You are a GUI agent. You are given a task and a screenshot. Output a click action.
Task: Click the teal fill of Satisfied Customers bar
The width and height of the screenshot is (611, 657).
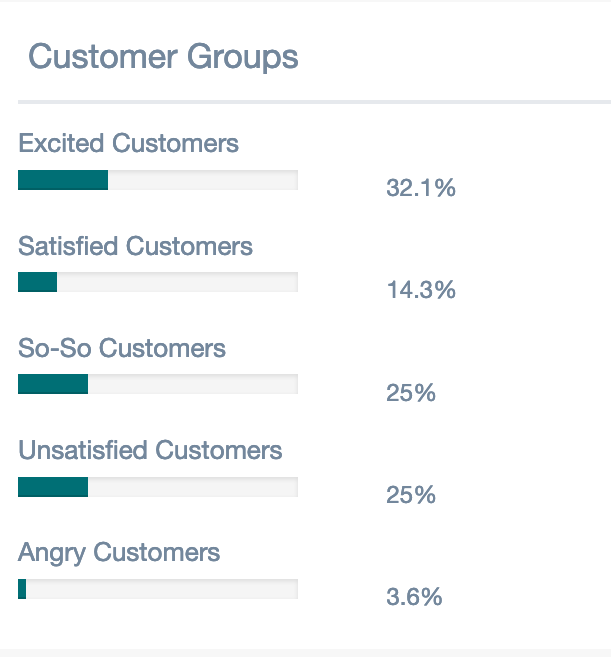(x=38, y=282)
